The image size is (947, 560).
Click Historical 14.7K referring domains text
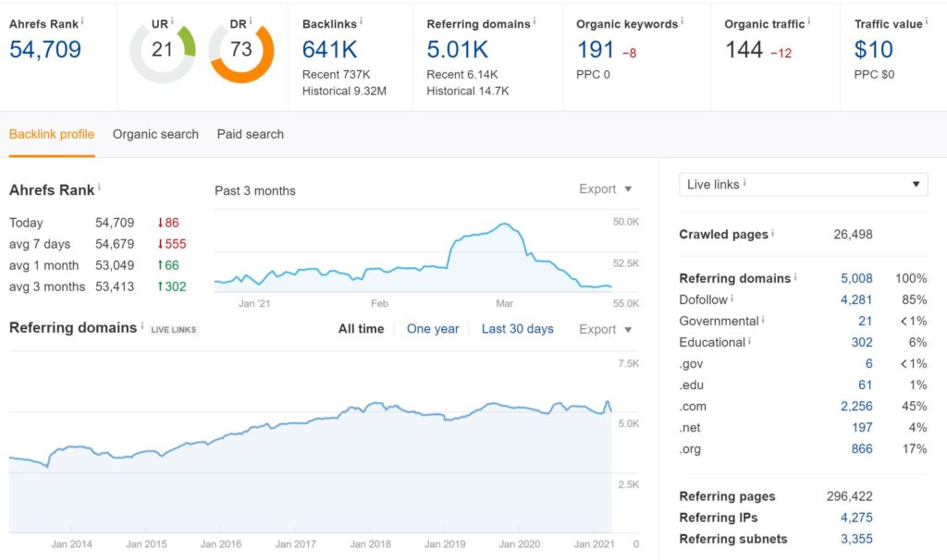(467, 91)
